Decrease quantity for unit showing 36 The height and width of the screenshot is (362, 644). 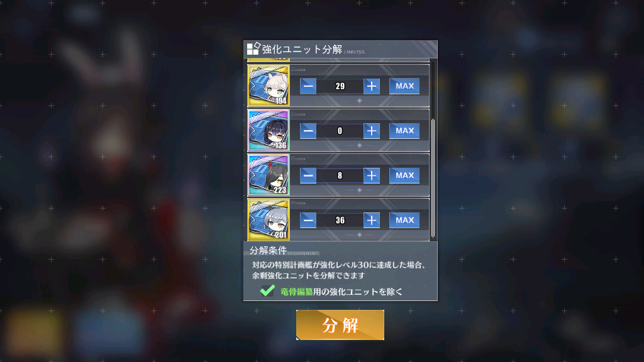click(308, 221)
